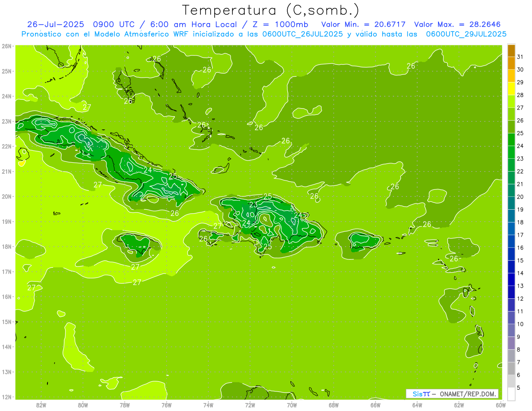Image resolution: width=532 pixels, height=411 pixels.
Task: Click color bar label '18'
Action: pos(520,222)
